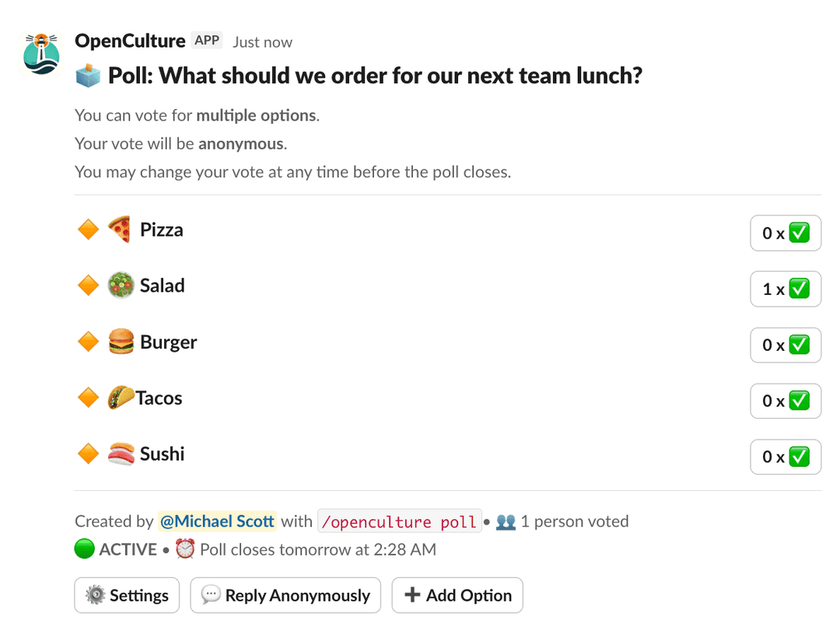
Task: Open Michael Scott's profile via the mention
Action: (217, 521)
